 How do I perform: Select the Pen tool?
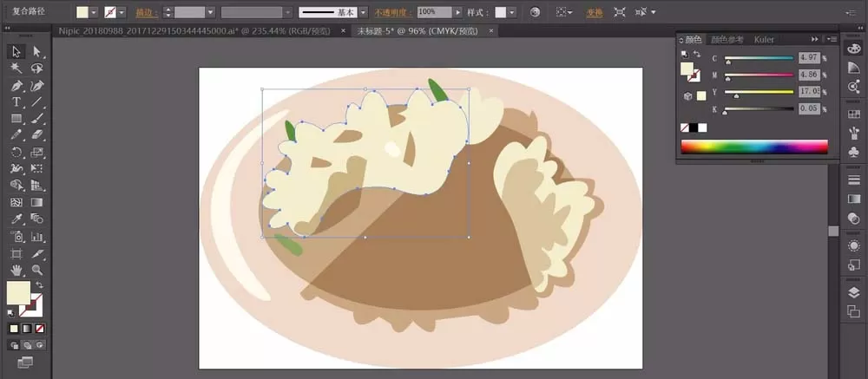pos(16,86)
